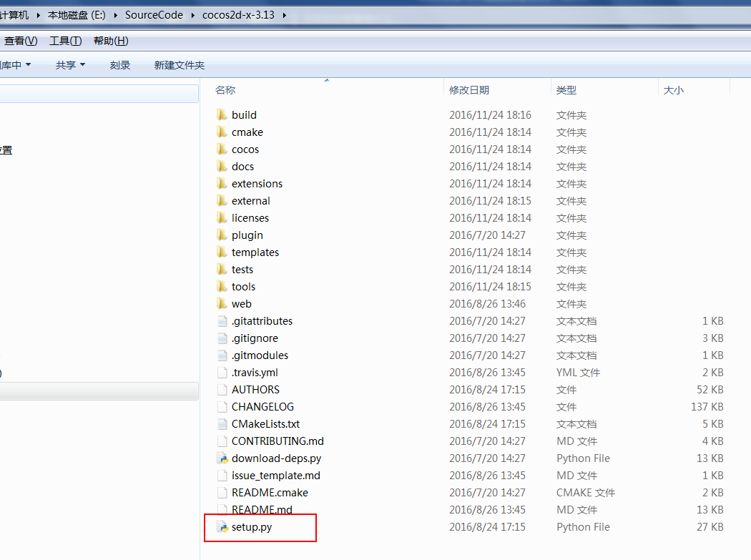Click the templates folder icon

point(222,252)
